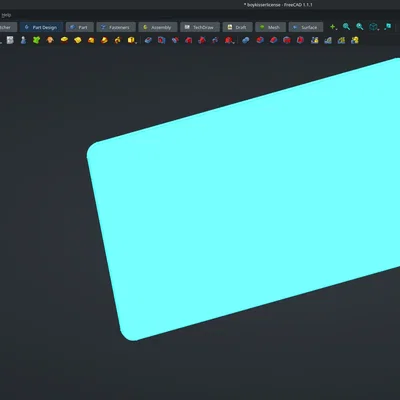
Task: Click the Validate sketch sheet icon
Action: tap(10, 40)
